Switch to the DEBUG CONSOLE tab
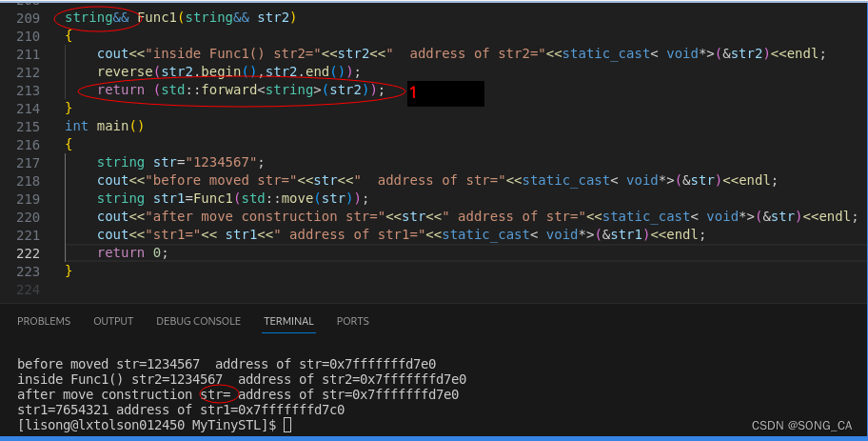The image size is (868, 441). 198,321
